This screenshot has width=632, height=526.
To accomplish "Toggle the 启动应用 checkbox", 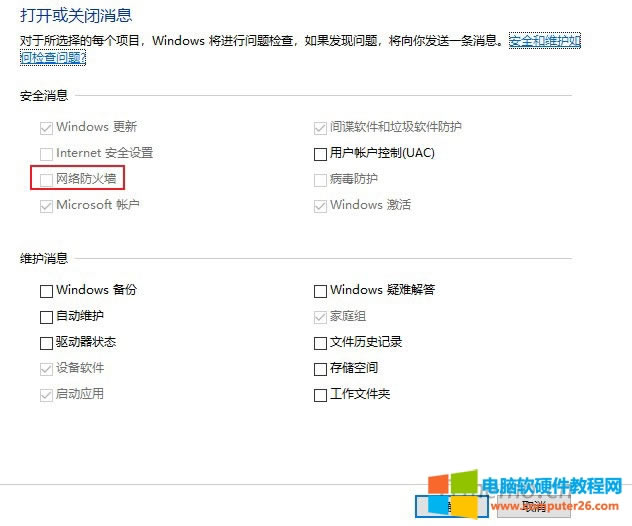I will (46, 395).
